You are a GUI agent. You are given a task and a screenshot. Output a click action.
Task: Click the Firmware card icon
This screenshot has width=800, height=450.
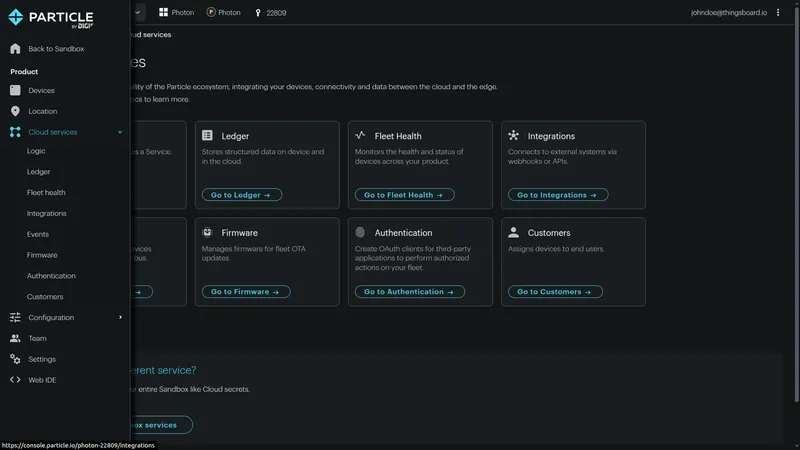[207, 232]
